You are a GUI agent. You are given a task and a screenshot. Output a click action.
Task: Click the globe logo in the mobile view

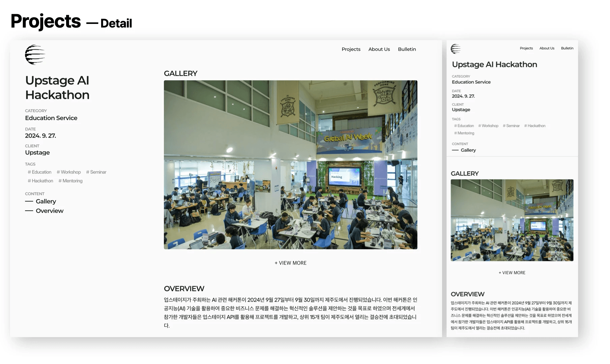456,49
